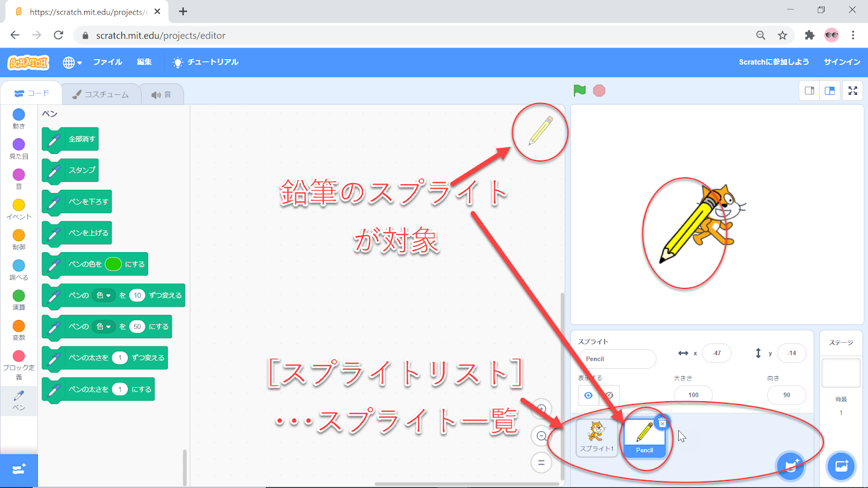868x488 pixels.
Task: Click the Scratch logo
Action: (28, 62)
